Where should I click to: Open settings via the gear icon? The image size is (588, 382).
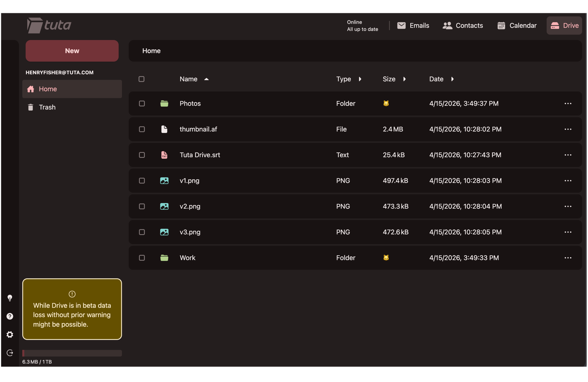(10, 334)
